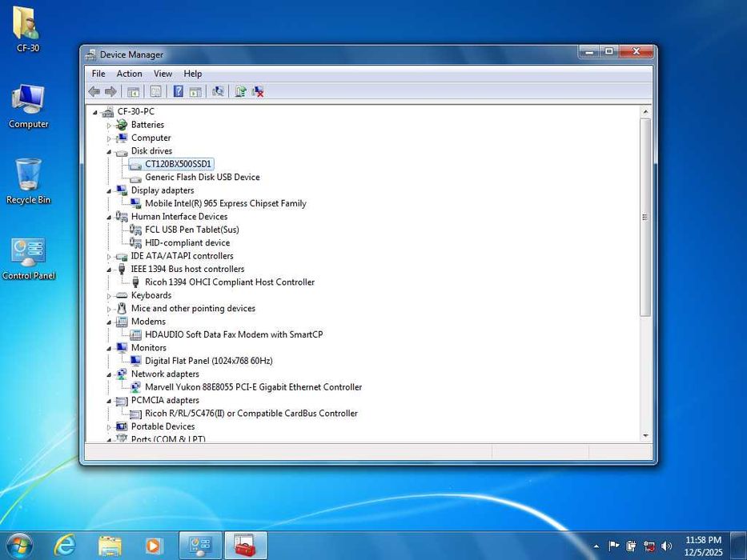The width and height of the screenshot is (747, 560).
Task: Expand the Batteries category
Action: click(109, 126)
